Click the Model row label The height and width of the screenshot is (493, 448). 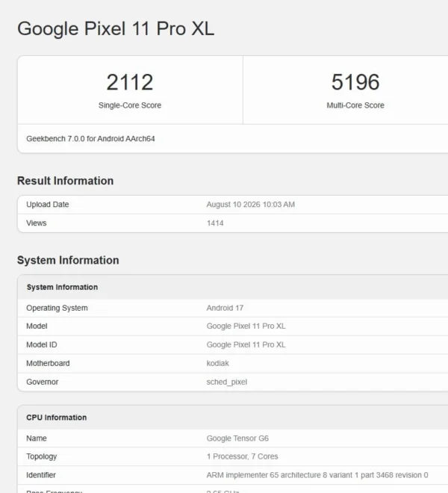37,326
